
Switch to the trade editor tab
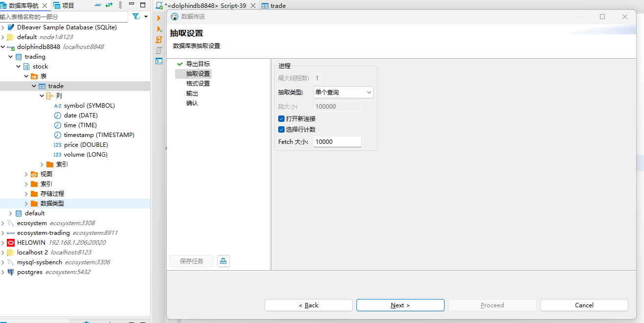(274, 6)
